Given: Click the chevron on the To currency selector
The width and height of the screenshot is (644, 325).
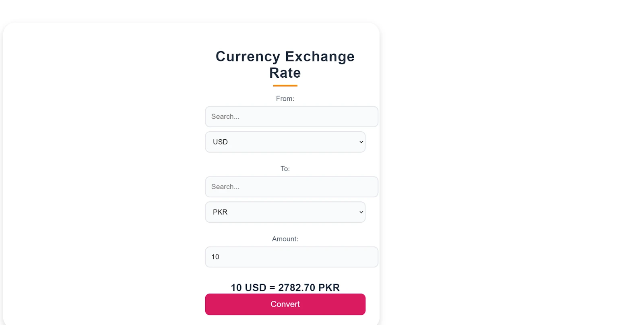Looking at the screenshot, I should (360, 212).
